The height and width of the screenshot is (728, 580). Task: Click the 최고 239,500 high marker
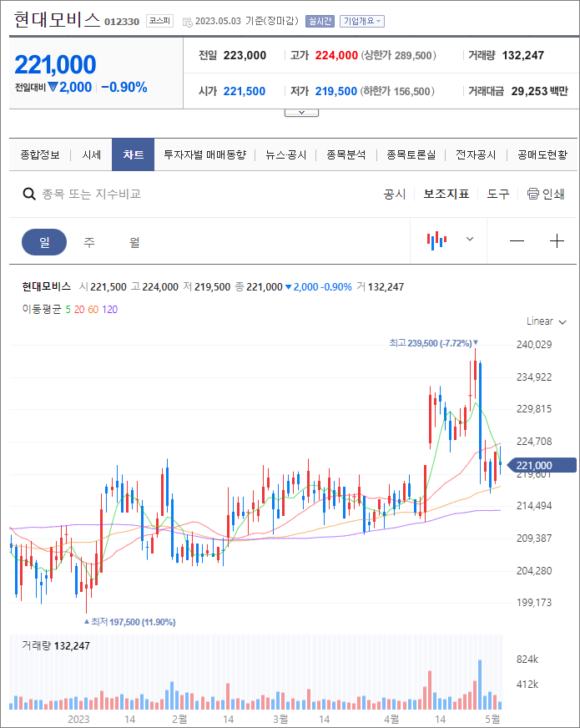(x=433, y=343)
